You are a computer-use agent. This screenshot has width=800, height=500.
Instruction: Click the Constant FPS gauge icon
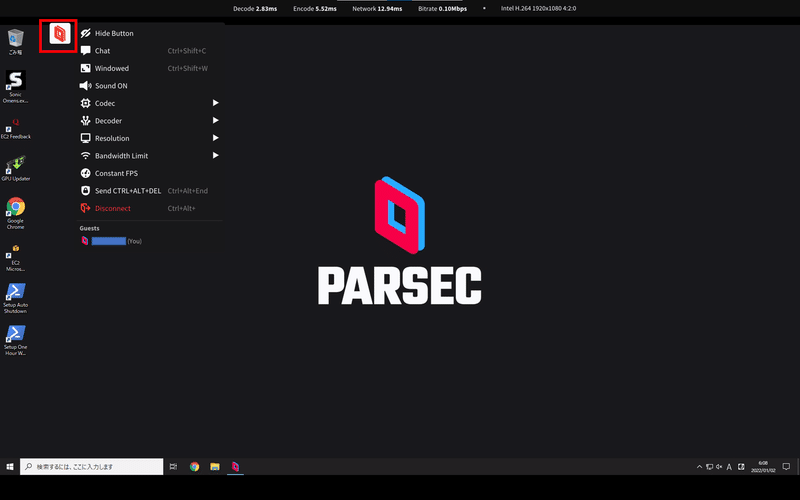point(86,173)
